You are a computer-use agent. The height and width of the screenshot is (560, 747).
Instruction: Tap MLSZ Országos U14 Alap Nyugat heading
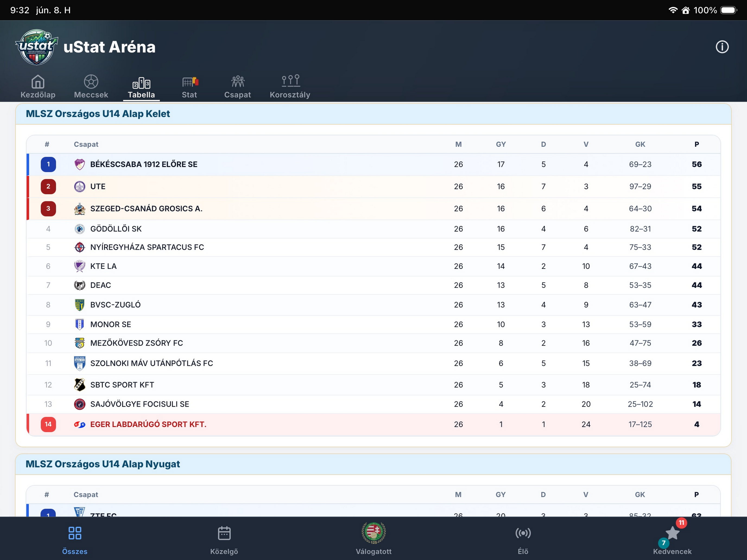pos(103,464)
